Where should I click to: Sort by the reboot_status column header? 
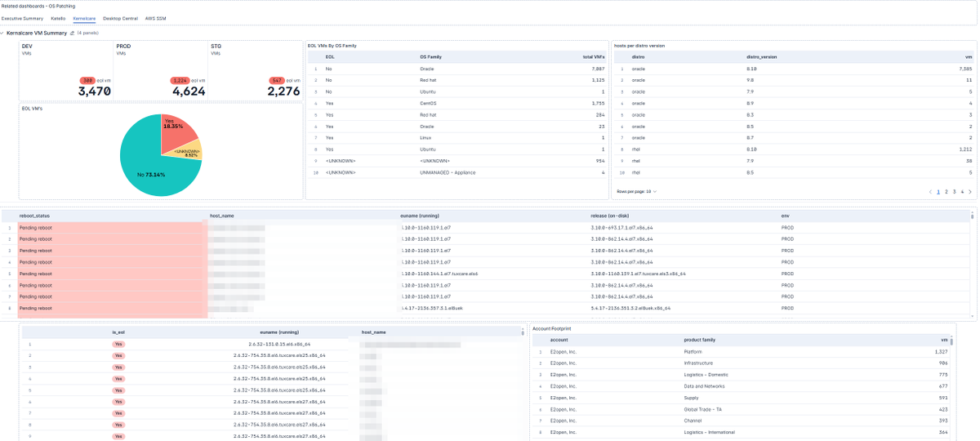coord(35,216)
